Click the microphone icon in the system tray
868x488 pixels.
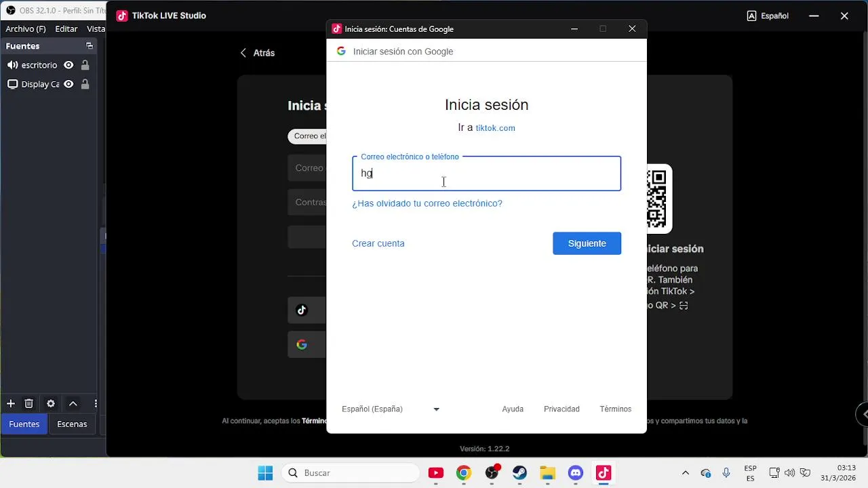[x=726, y=473]
